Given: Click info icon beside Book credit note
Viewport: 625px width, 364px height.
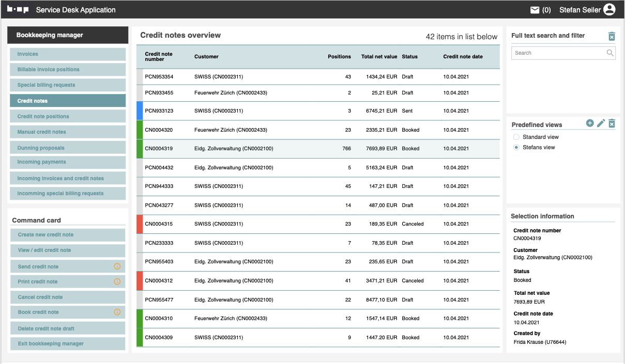Looking at the screenshot, I should click(x=117, y=312).
